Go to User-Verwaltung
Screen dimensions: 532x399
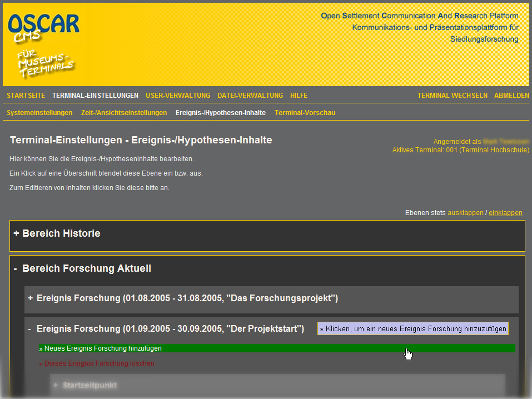(178, 96)
